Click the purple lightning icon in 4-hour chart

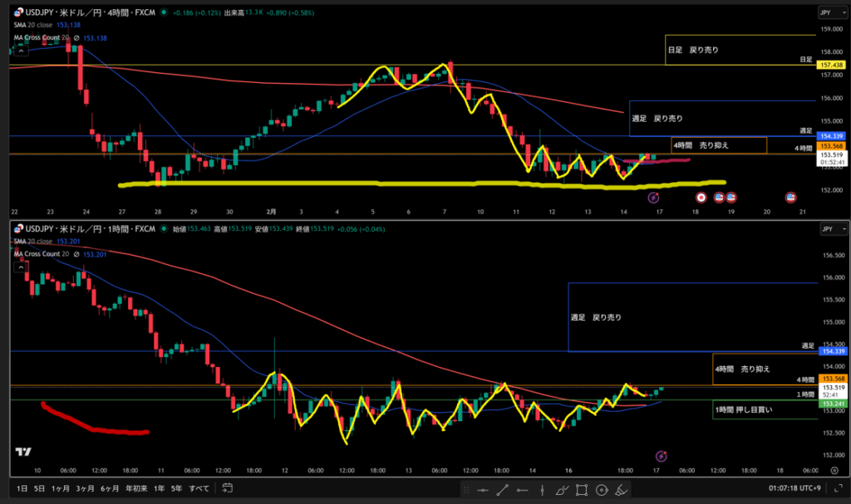pos(653,198)
